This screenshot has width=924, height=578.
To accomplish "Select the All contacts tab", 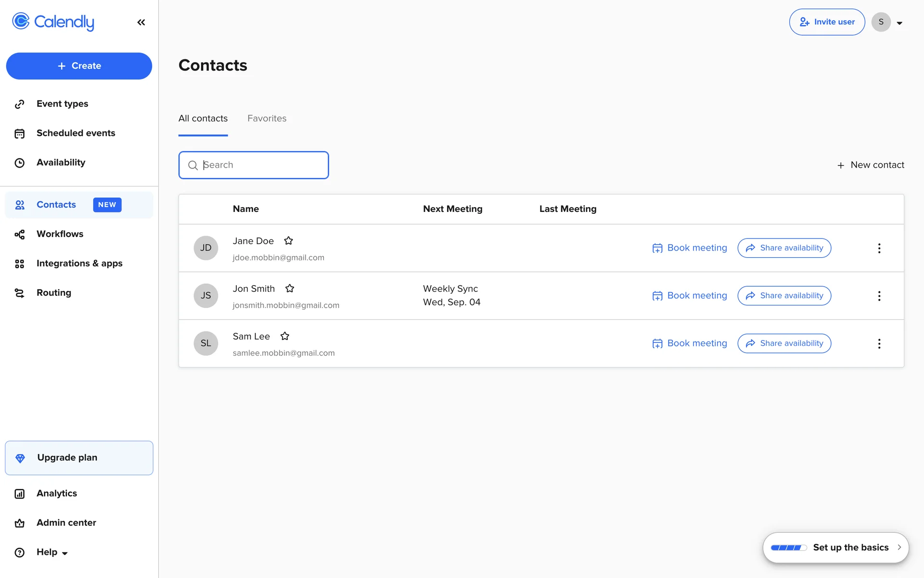I will (203, 118).
